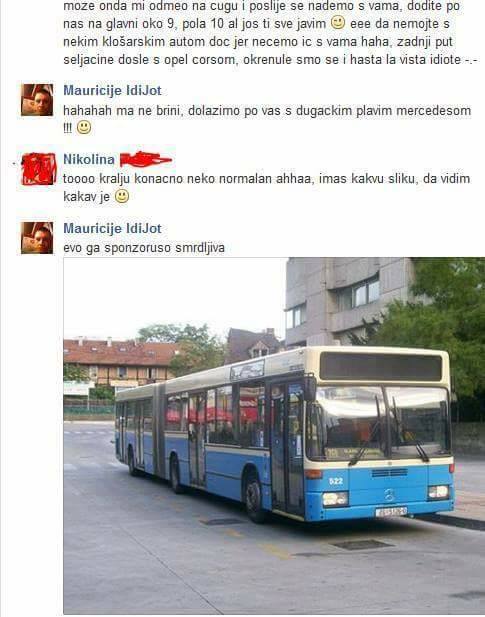Open Nikolina's profile name link

click(x=89, y=159)
